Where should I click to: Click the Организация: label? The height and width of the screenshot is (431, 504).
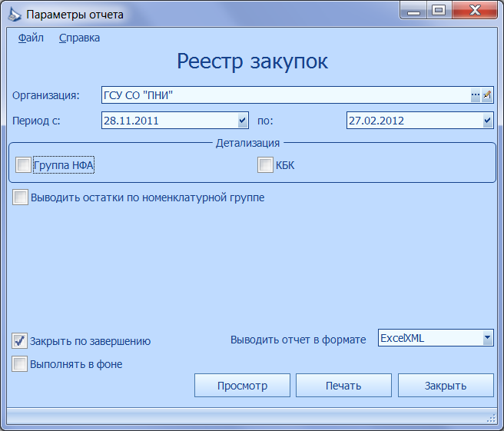[x=46, y=95]
